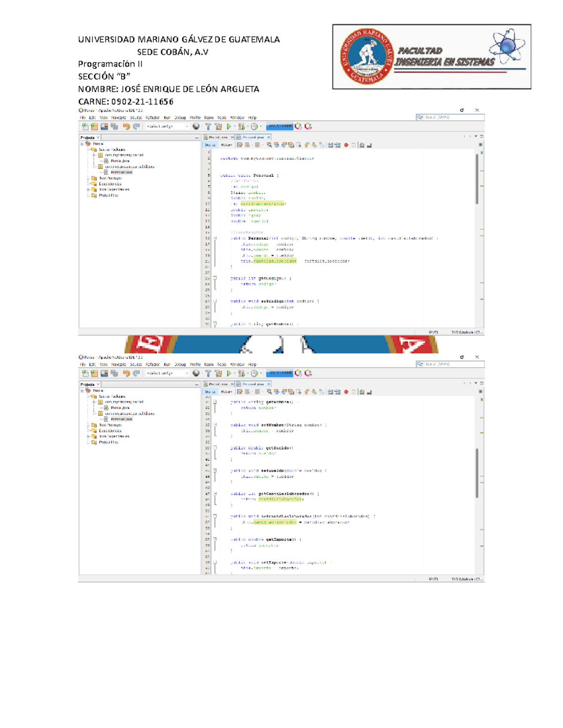Minimize Projects panel in lower IDE window
The width and height of the screenshot is (563, 728).
[197, 384]
